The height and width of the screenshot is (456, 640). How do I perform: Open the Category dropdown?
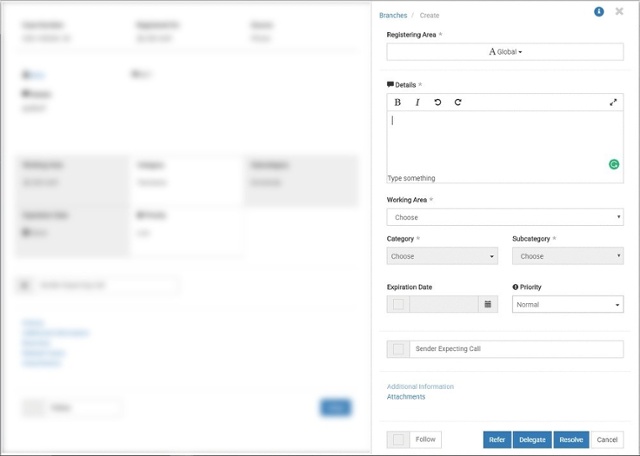click(x=442, y=256)
